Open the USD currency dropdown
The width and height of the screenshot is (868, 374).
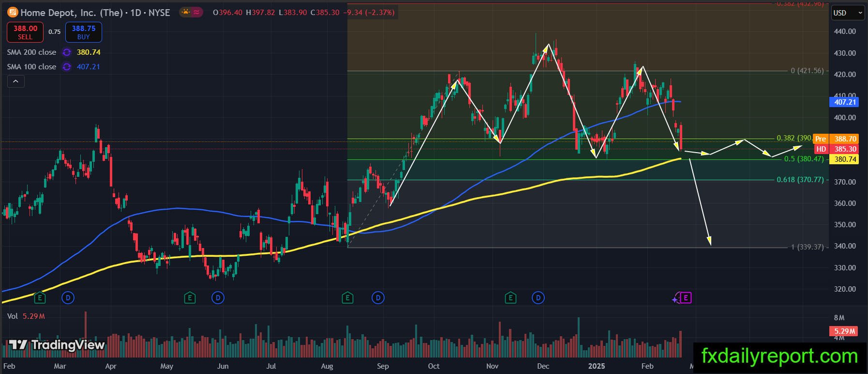click(x=848, y=13)
